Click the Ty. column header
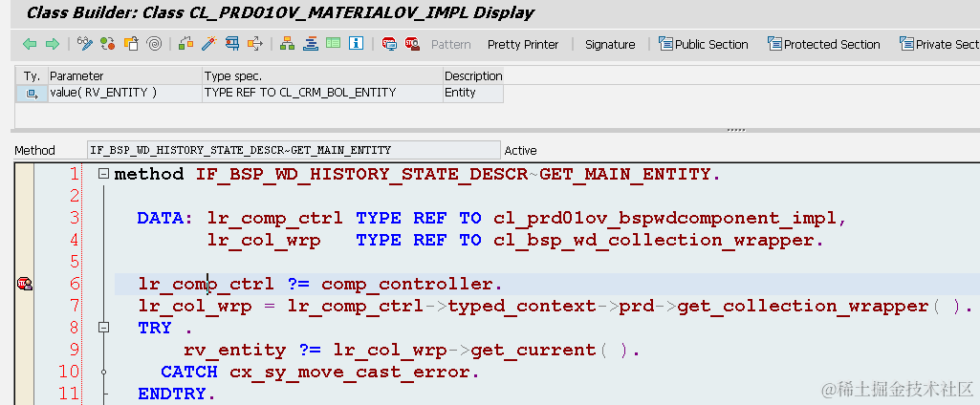This screenshot has height=405, width=980. tap(32, 76)
